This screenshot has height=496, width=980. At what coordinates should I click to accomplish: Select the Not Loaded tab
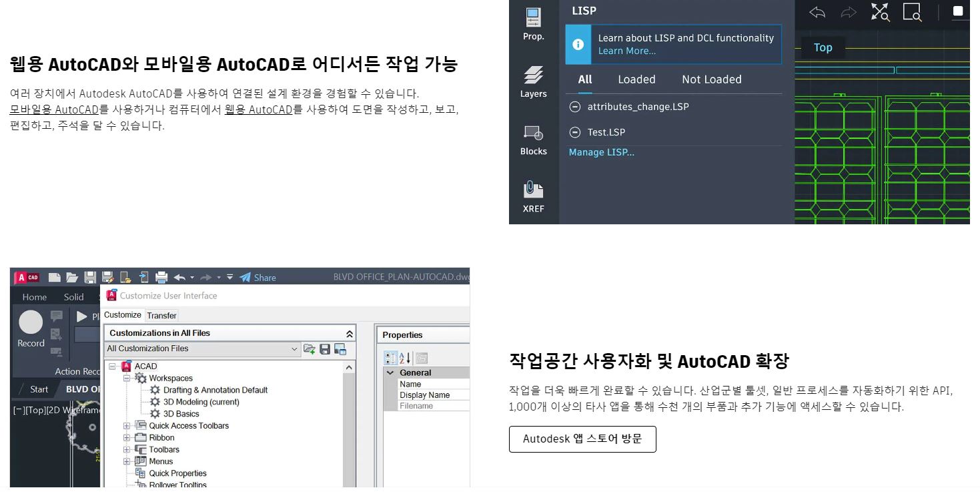pyautogui.click(x=712, y=79)
